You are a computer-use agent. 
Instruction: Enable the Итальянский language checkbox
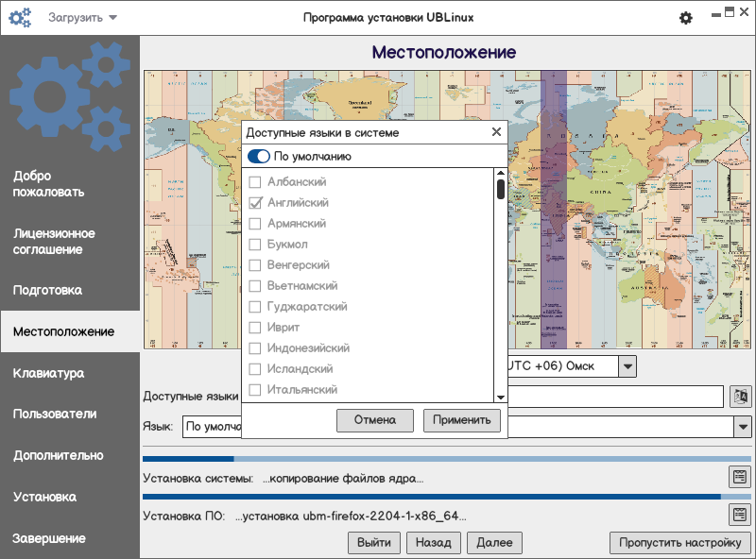tap(254, 389)
